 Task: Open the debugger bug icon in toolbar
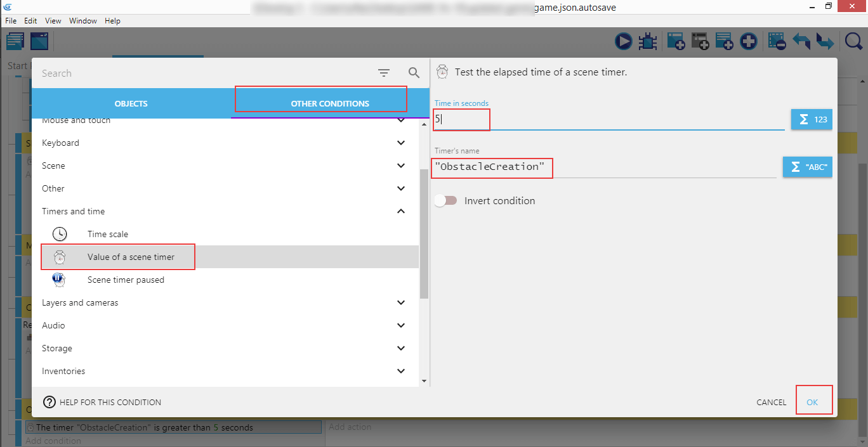[x=647, y=42]
